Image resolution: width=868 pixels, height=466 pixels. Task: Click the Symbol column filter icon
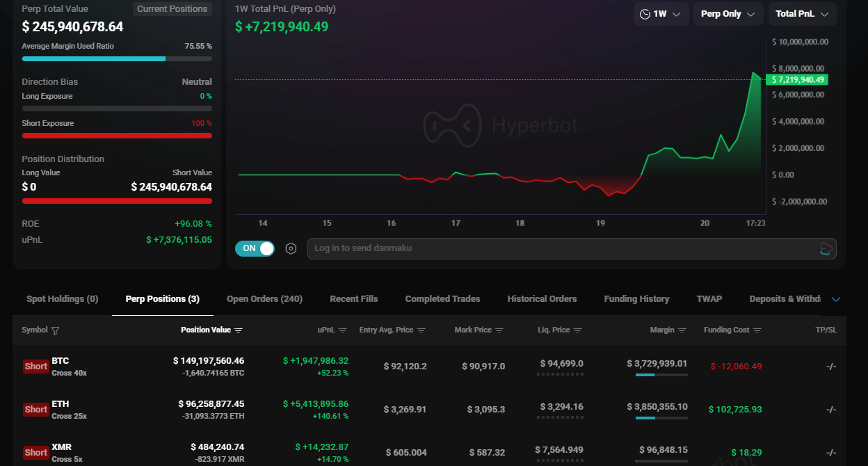56,331
